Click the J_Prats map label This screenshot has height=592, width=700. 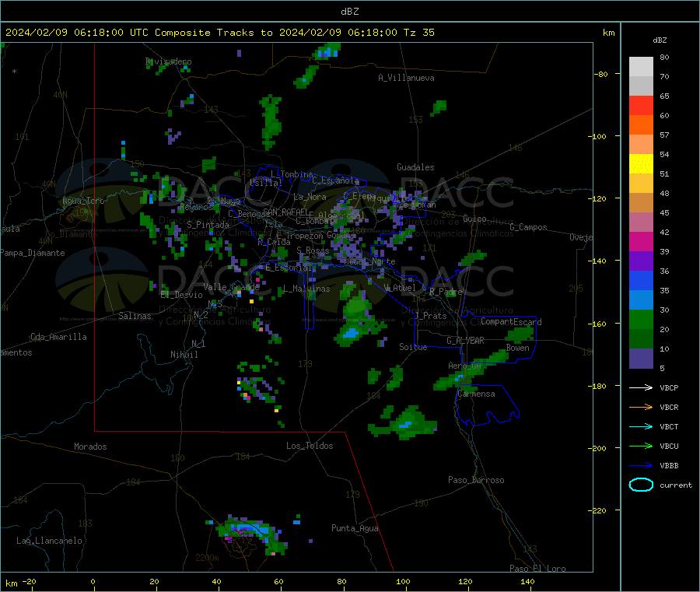click(x=430, y=316)
